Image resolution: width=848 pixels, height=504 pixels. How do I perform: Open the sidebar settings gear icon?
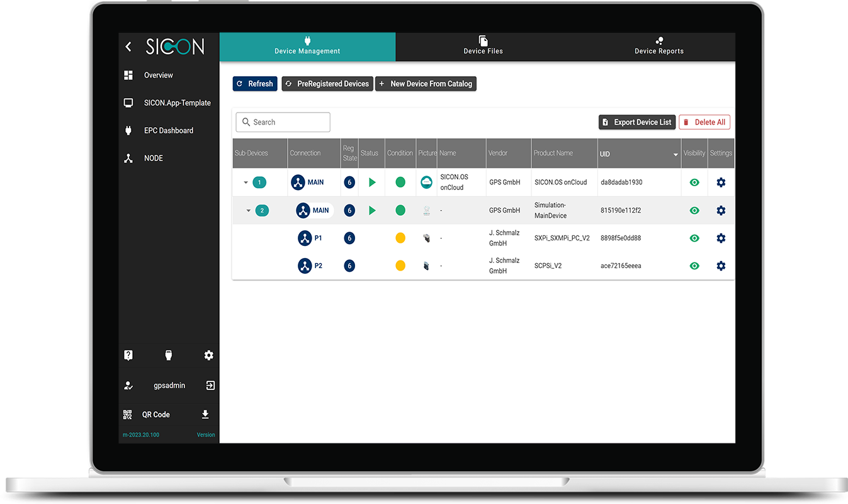pyautogui.click(x=209, y=356)
